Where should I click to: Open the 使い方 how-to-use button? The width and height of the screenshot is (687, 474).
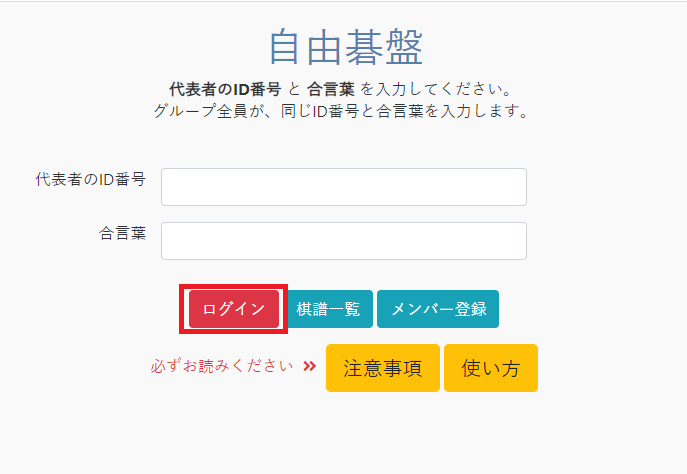pyautogui.click(x=491, y=368)
